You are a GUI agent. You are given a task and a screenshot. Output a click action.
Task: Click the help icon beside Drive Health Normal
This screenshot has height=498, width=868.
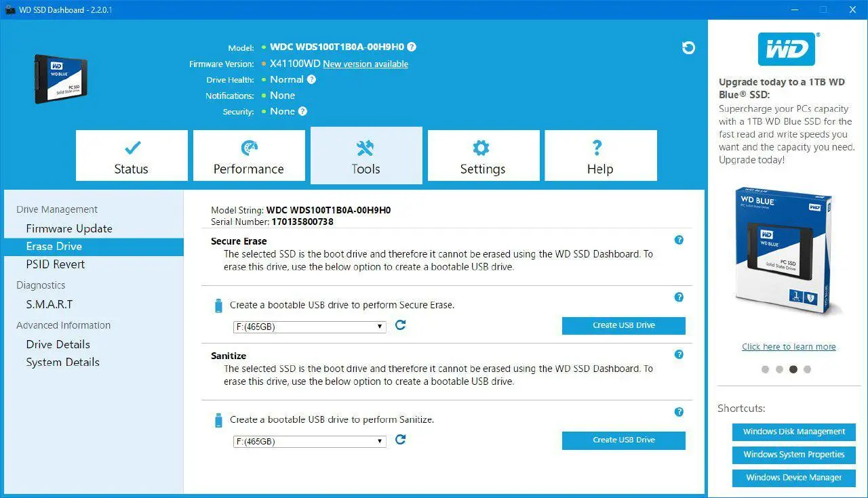(x=311, y=79)
